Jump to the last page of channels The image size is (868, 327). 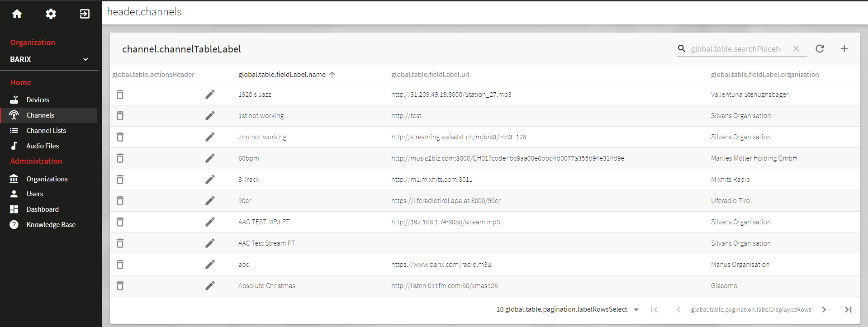click(848, 310)
